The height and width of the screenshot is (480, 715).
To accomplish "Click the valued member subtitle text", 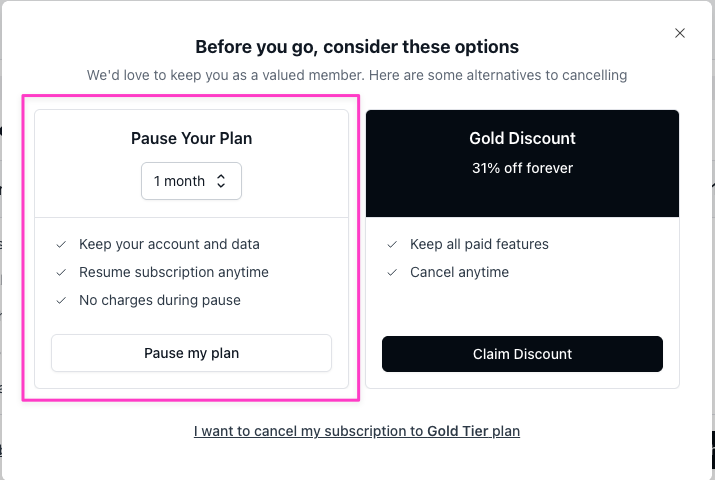I will 357,75.
